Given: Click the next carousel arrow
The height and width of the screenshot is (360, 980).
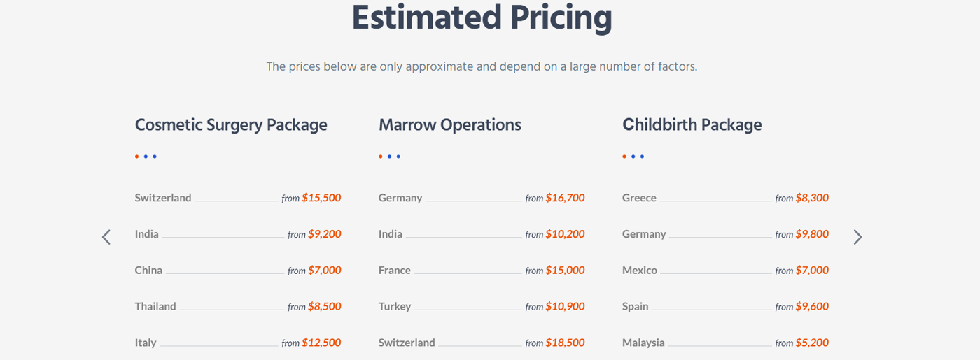Looking at the screenshot, I should pyautogui.click(x=857, y=237).
